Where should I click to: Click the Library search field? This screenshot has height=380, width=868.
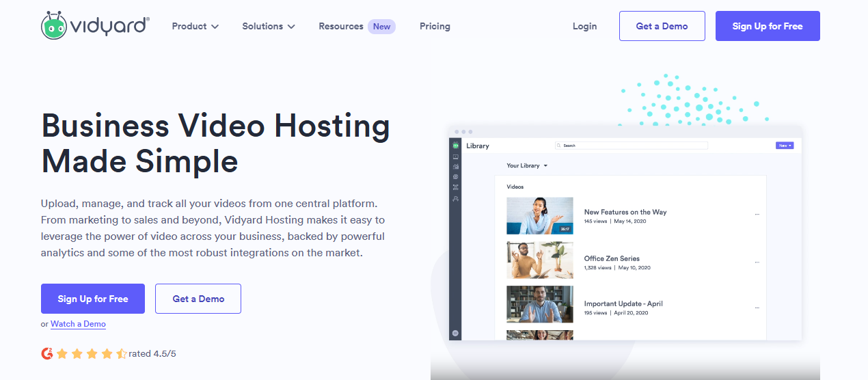632,146
